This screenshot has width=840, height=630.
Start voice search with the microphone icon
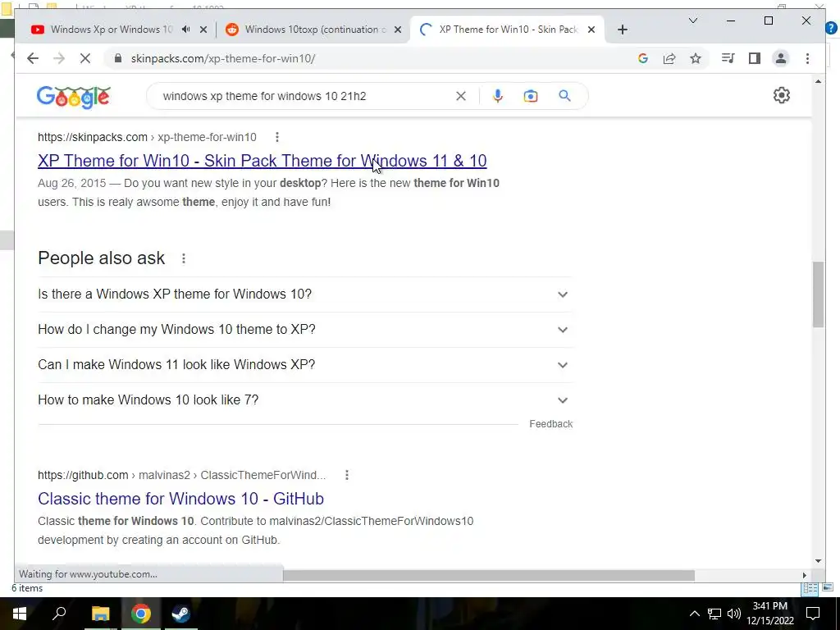(498, 96)
